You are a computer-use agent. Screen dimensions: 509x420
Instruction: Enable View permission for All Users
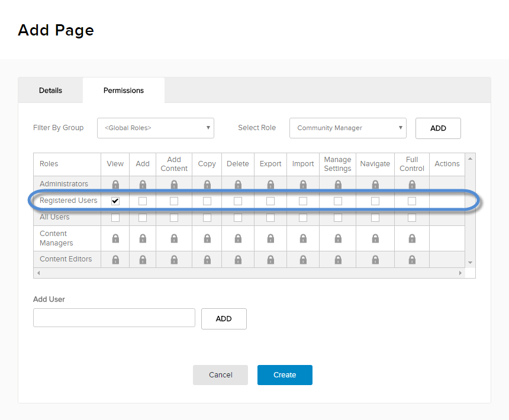click(x=115, y=218)
